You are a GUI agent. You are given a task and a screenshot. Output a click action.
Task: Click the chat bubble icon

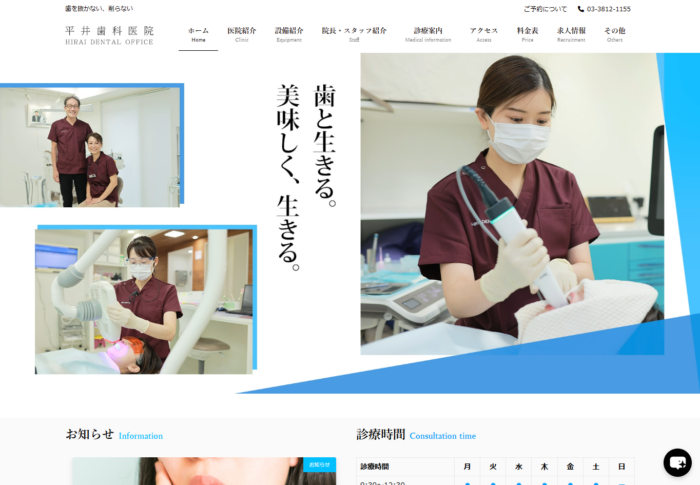click(677, 462)
